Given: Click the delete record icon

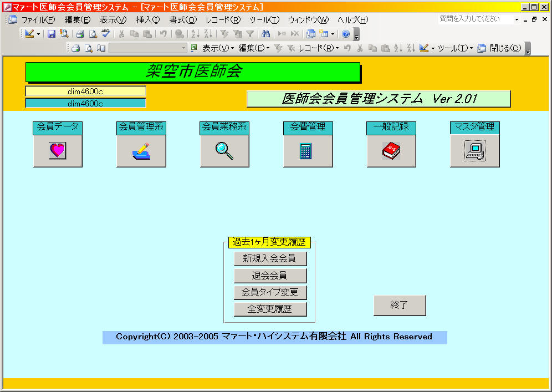Looking at the screenshot, I should [x=295, y=34].
